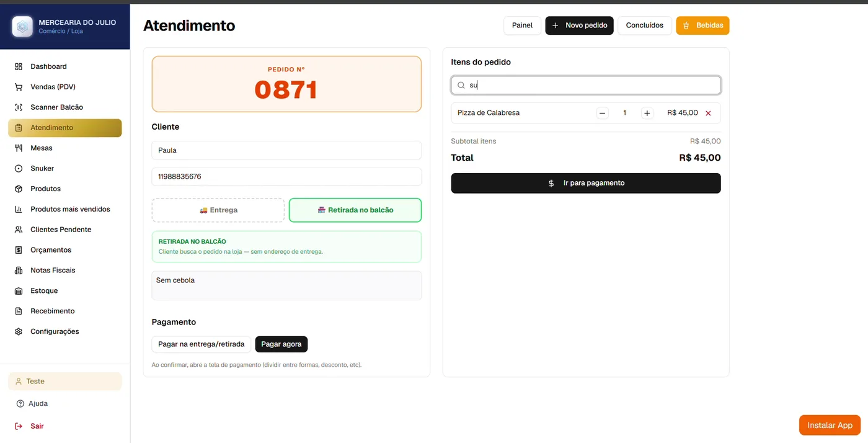Start a Novo pedido
Image resolution: width=868 pixels, height=443 pixels.
click(x=580, y=25)
